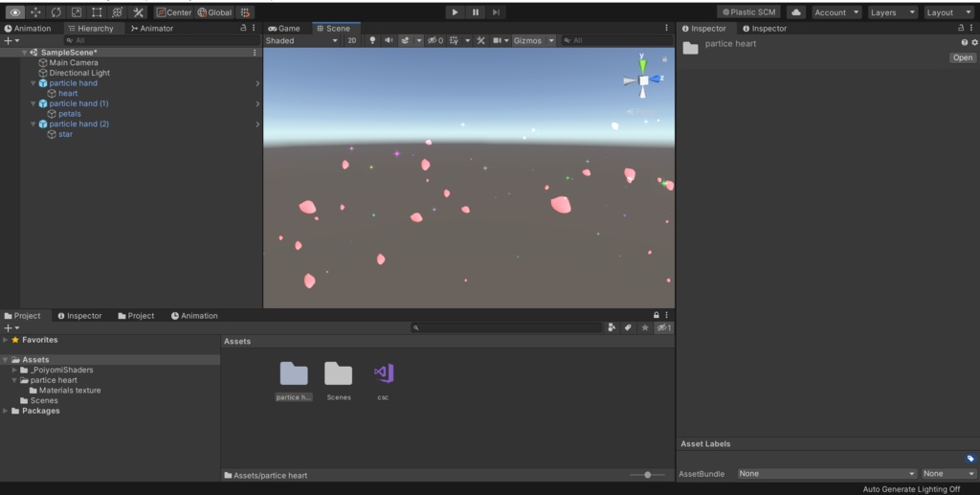
Task: Toggle scene grid visibility icon
Action: click(x=455, y=40)
